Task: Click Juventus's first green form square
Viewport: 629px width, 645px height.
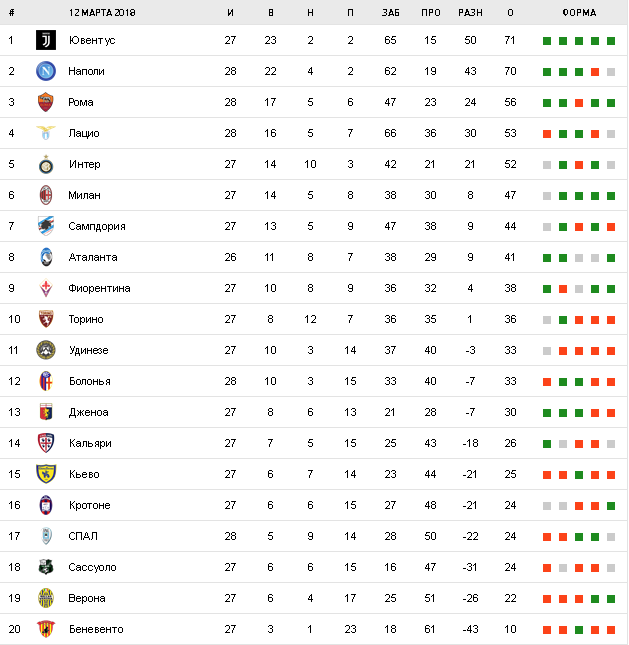Action: tap(547, 41)
